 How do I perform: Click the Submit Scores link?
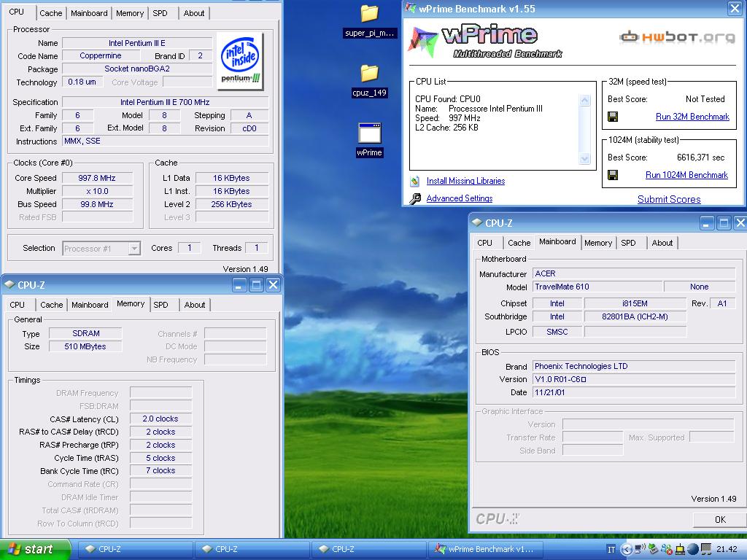(x=669, y=199)
